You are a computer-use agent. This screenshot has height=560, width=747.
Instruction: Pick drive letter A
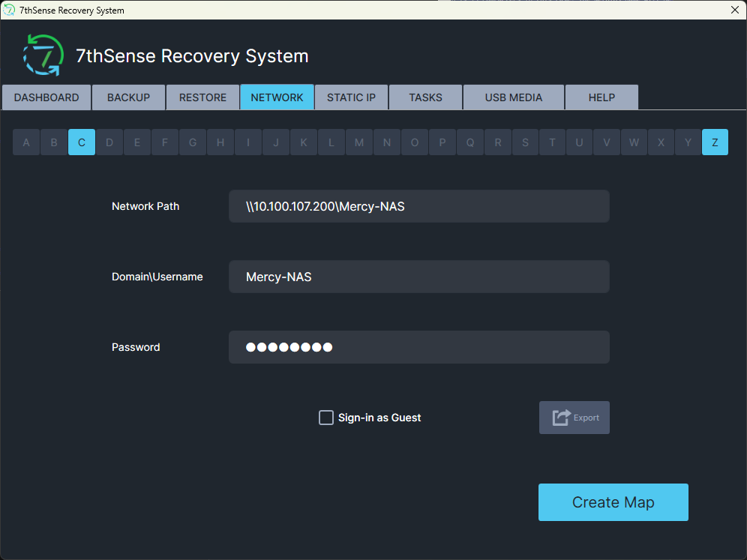(x=26, y=142)
